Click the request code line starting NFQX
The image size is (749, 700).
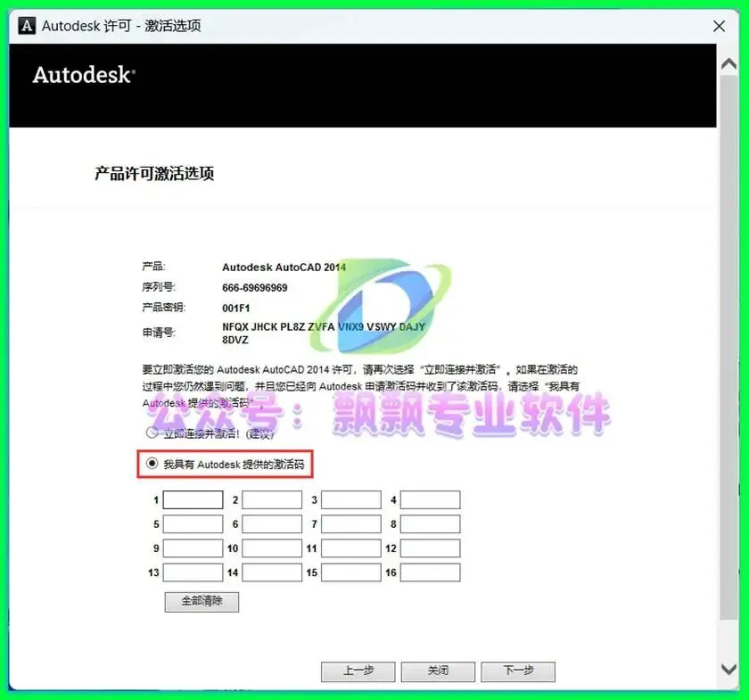(324, 327)
